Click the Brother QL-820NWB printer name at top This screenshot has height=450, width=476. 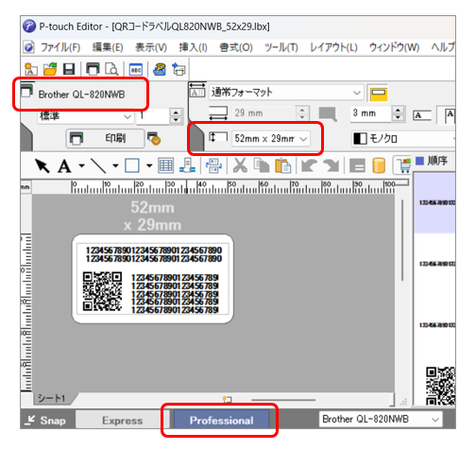81,95
